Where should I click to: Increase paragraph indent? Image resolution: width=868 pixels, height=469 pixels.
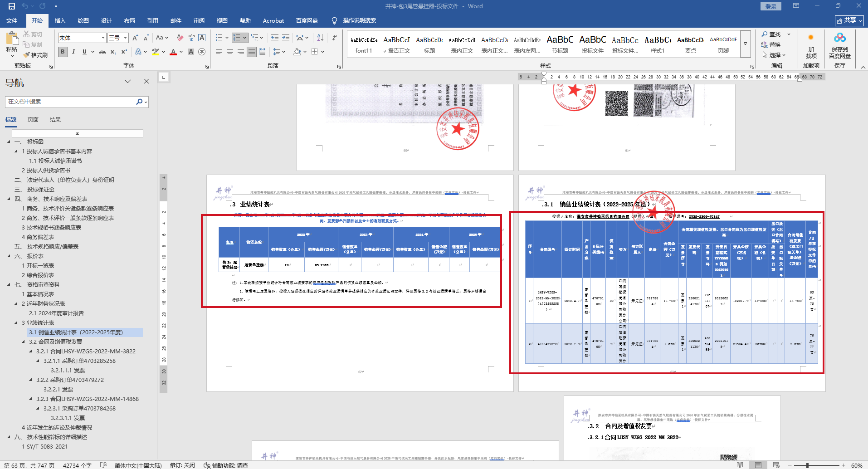(x=286, y=38)
